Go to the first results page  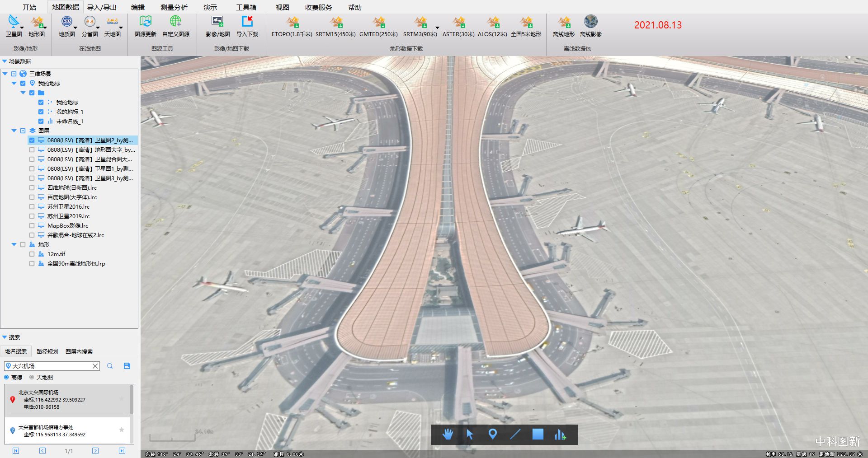pos(16,451)
